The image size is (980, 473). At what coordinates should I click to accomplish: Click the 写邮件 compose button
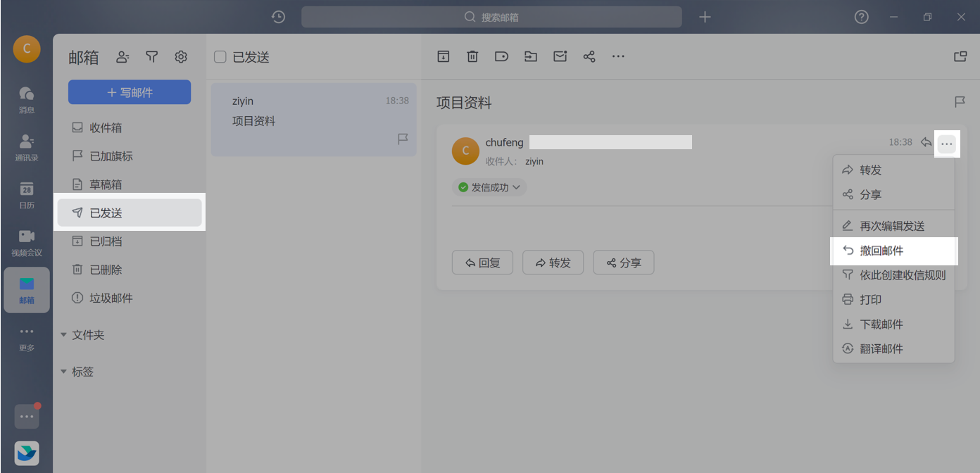130,92
